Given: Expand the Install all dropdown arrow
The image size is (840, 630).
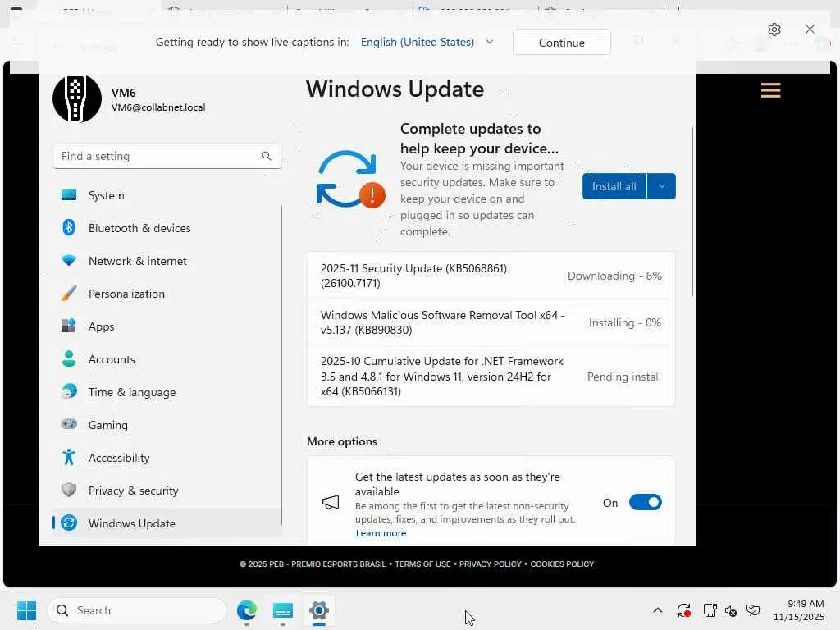Looking at the screenshot, I should click(x=662, y=186).
